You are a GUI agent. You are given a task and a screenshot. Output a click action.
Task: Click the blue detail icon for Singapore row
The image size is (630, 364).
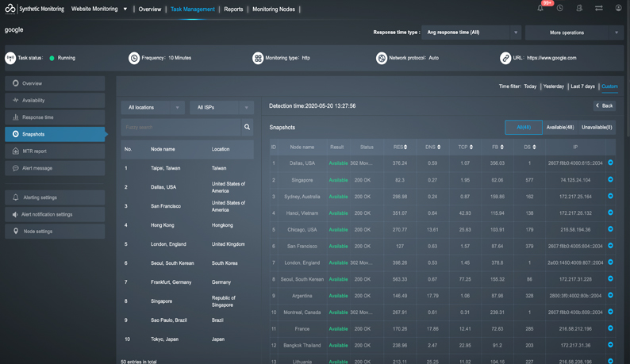(x=610, y=180)
